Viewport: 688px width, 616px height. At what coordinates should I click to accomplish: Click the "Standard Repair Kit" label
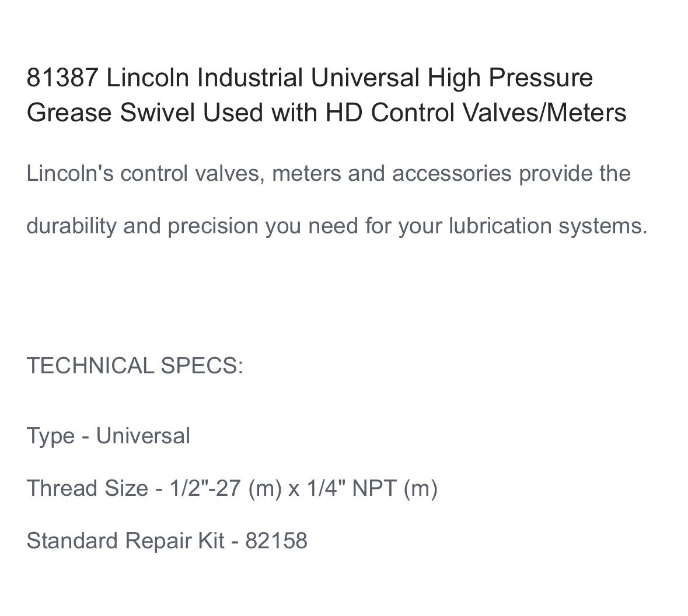pyautogui.click(x=125, y=541)
